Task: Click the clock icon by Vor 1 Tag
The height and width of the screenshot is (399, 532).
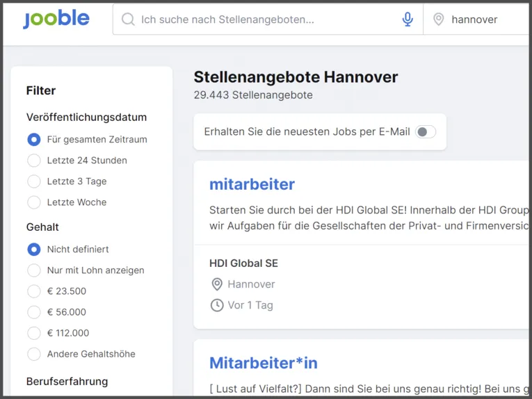Action: point(217,305)
